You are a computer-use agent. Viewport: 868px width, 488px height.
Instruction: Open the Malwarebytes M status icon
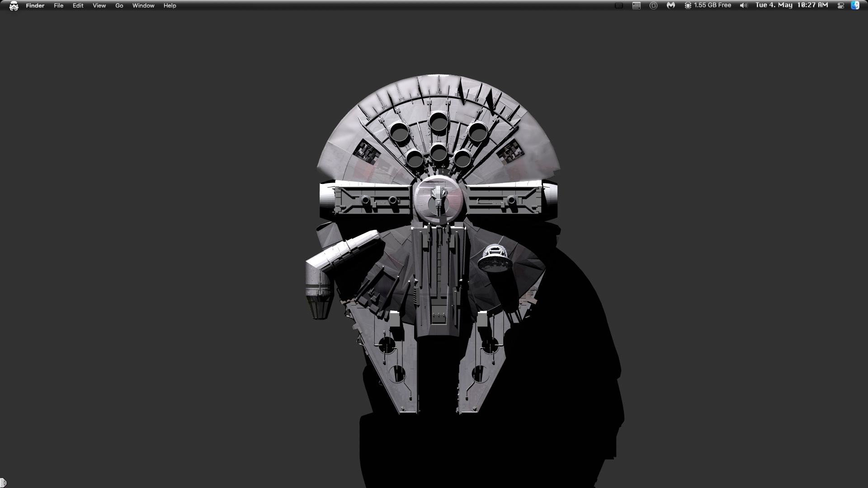tap(671, 5)
